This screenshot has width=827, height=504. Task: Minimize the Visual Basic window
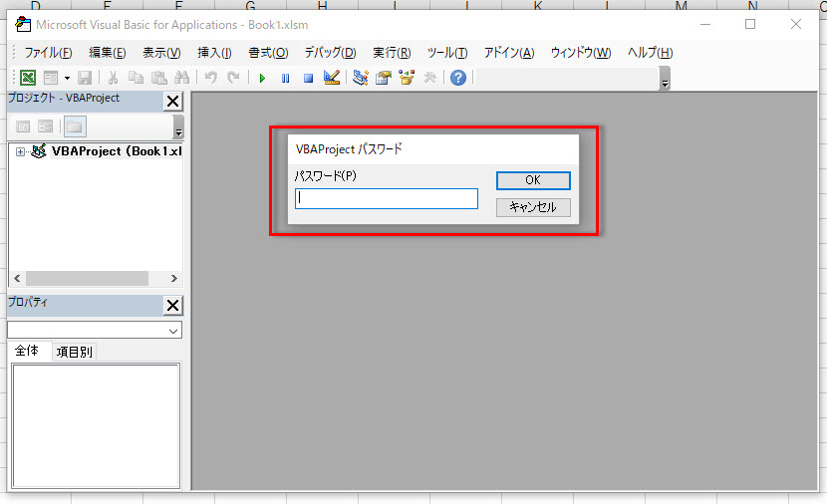[705, 24]
